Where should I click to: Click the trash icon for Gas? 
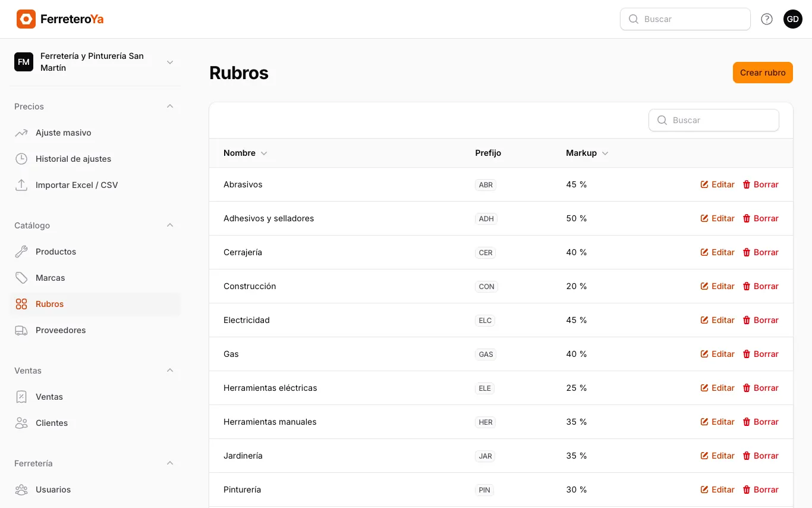point(747,354)
